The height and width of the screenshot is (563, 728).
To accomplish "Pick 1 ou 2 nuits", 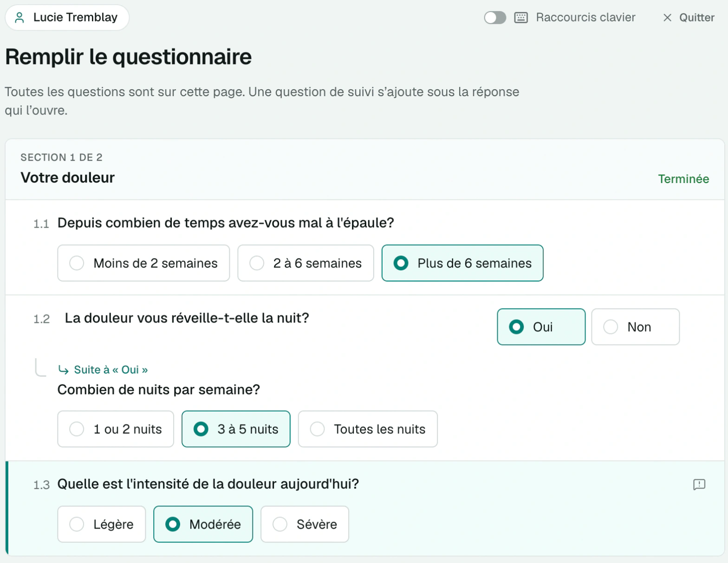I will [x=116, y=429].
